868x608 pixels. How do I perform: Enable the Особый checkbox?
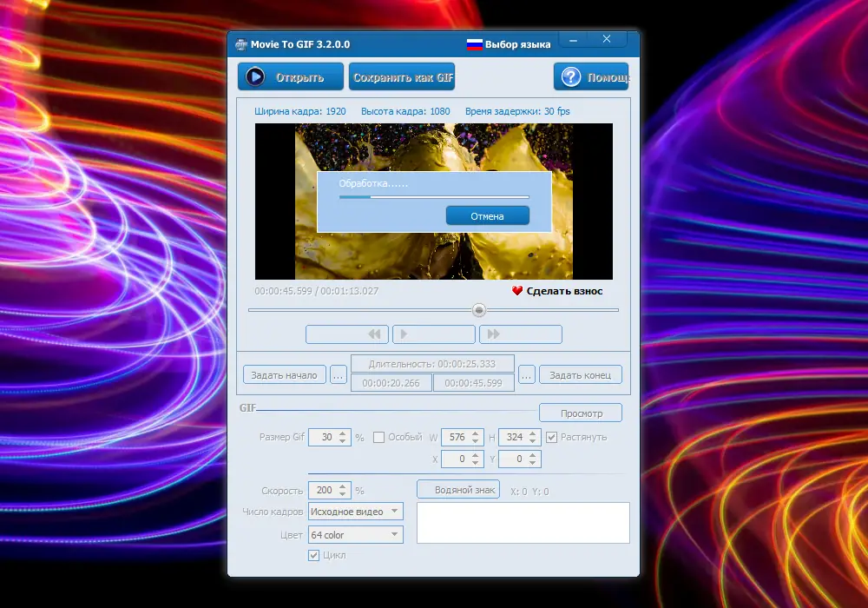(379, 438)
